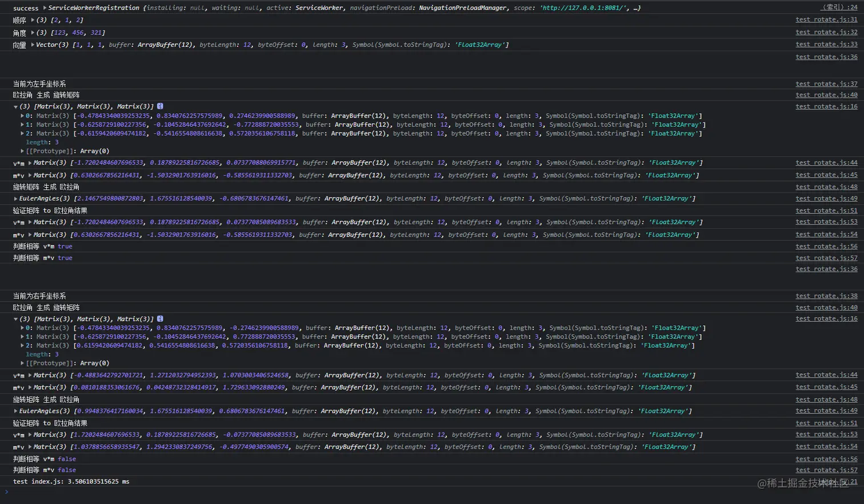Open source link test_rotate.js:37
This screenshot has width=864, height=504.
pyautogui.click(x=826, y=83)
